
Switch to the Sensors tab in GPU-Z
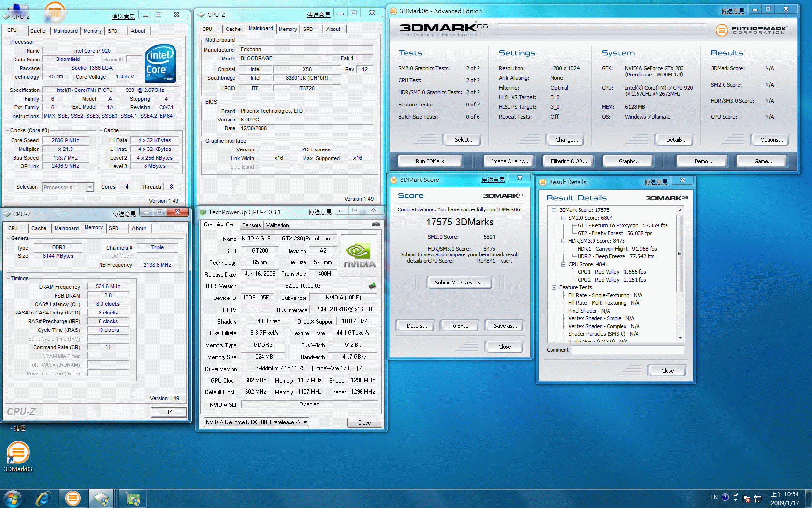coord(251,225)
